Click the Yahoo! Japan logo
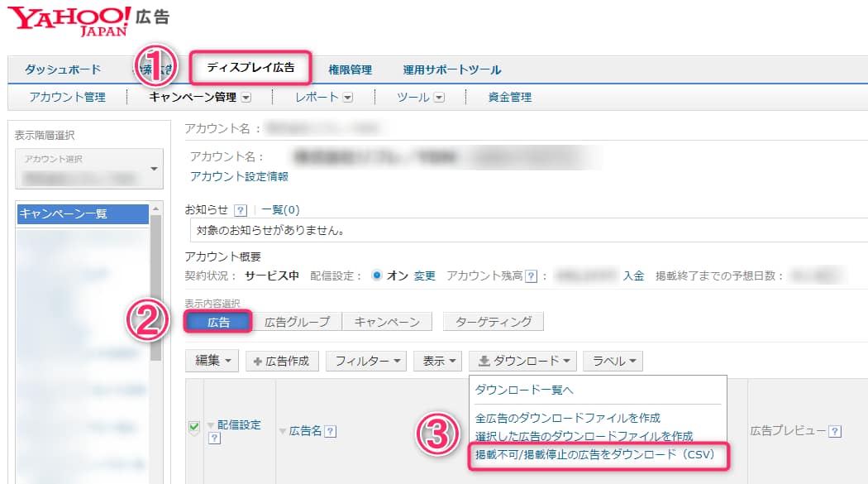Viewport: 868px width, 484px height. tap(70, 21)
